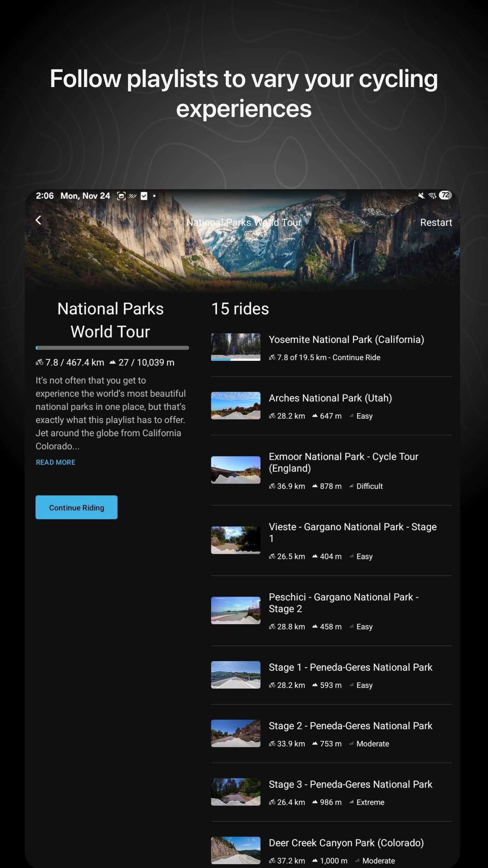Click cyclist icon beside 26.4 km
488x868 pixels.
[272, 802]
